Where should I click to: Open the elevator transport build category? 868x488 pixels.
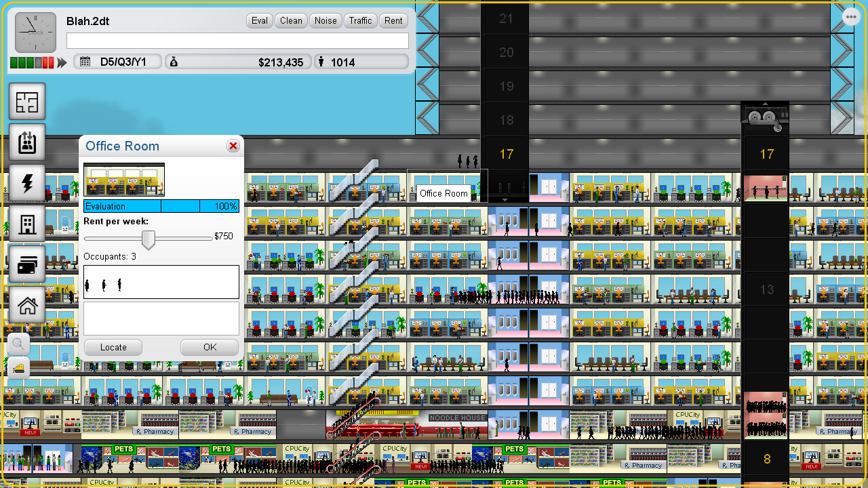27,142
